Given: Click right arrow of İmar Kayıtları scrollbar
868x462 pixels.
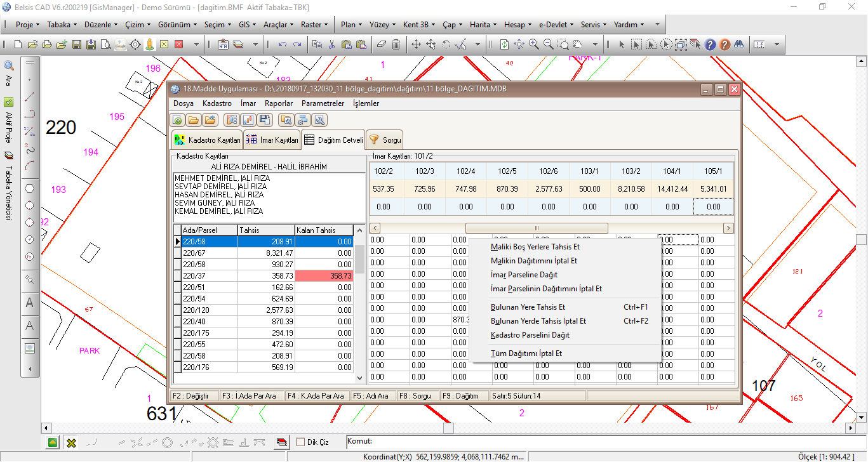Looking at the screenshot, I should [728, 228].
